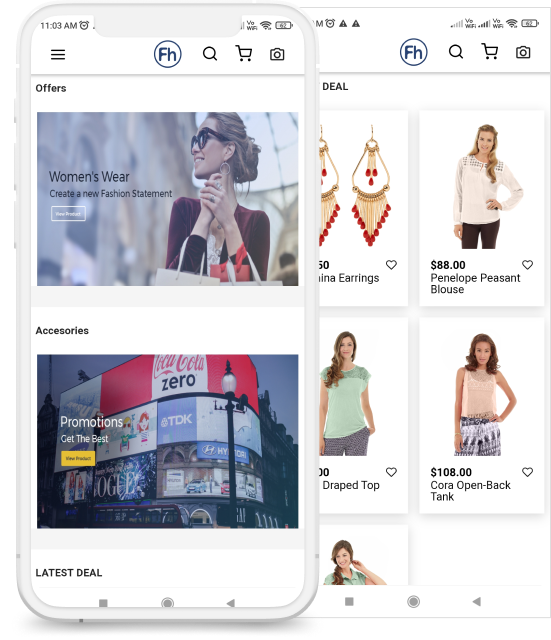The width and height of the screenshot is (551, 640).
Task: Open camera icon on left phone
Action: coord(277,54)
